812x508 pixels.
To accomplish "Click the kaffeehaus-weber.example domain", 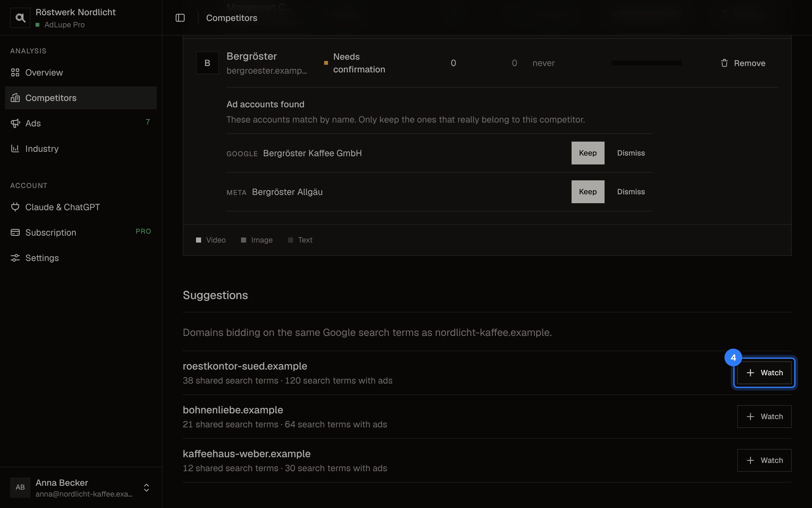I will [x=247, y=454].
